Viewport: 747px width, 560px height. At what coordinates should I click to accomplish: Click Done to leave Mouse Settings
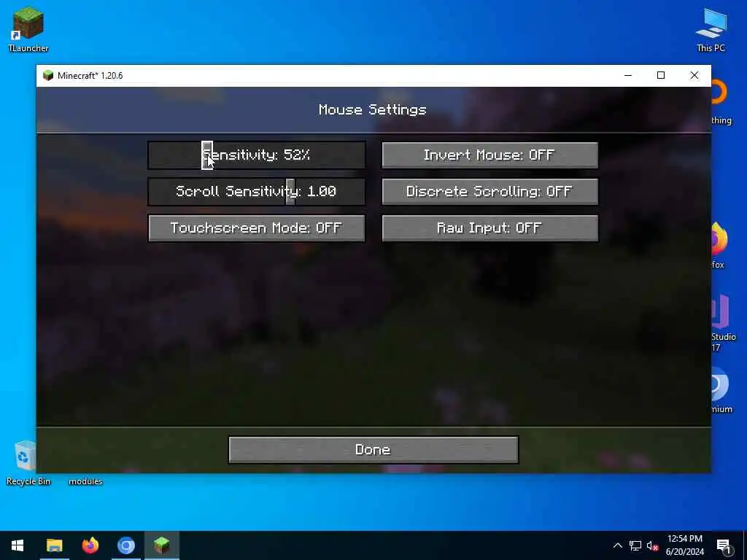373,449
